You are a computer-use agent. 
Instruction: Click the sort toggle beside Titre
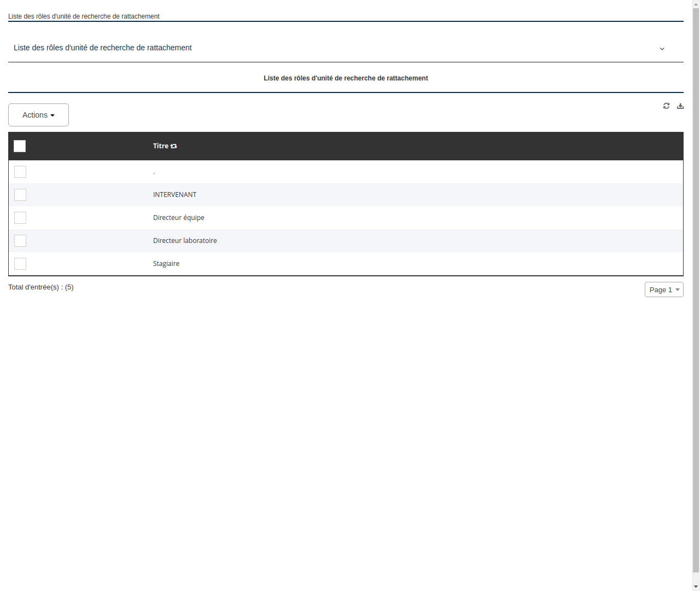pyautogui.click(x=173, y=146)
